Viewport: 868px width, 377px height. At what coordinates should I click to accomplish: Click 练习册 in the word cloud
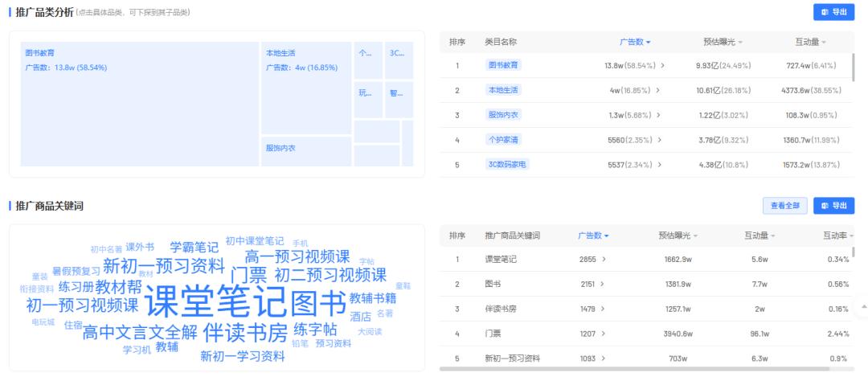(x=76, y=287)
